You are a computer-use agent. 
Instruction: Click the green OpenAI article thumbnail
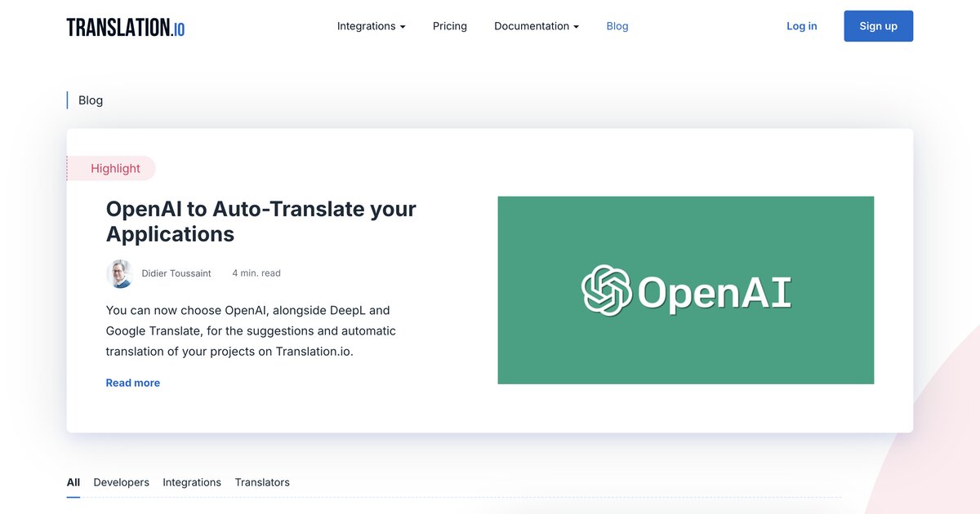(x=686, y=290)
